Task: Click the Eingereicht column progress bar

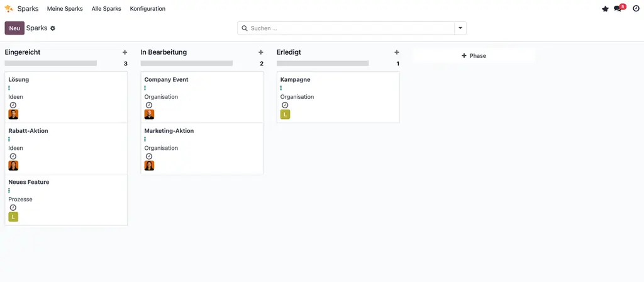Action: [51, 64]
